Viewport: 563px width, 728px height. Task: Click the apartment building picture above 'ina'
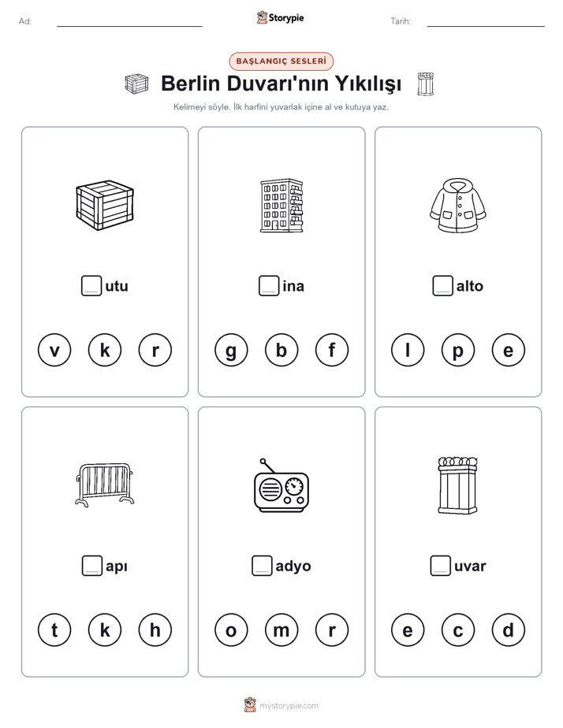(281, 205)
